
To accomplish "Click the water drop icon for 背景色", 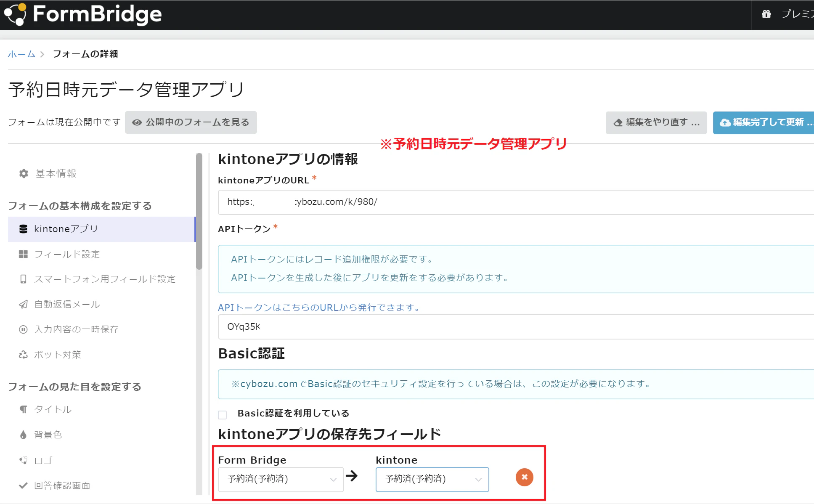I will pos(23,435).
